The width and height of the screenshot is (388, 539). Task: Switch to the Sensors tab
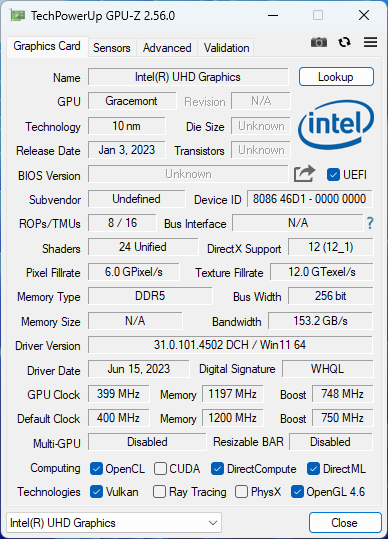pos(112,48)
